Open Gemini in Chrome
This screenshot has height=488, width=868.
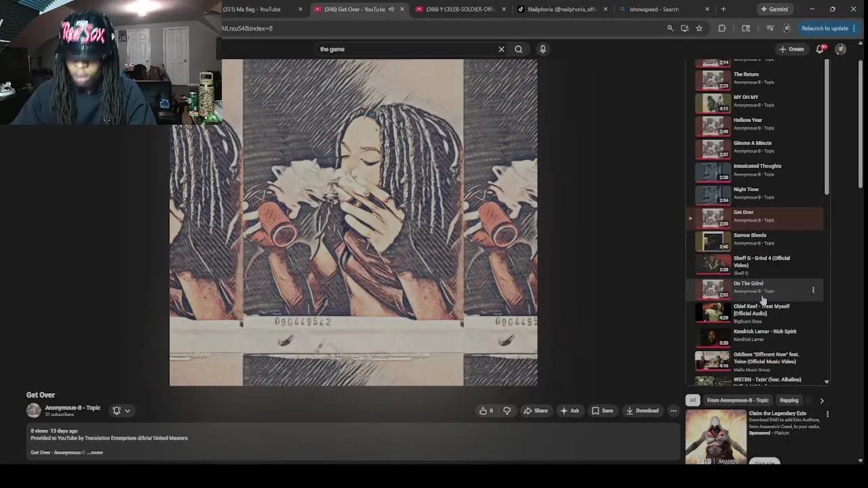pyautogui.click(x=774, y=9)
